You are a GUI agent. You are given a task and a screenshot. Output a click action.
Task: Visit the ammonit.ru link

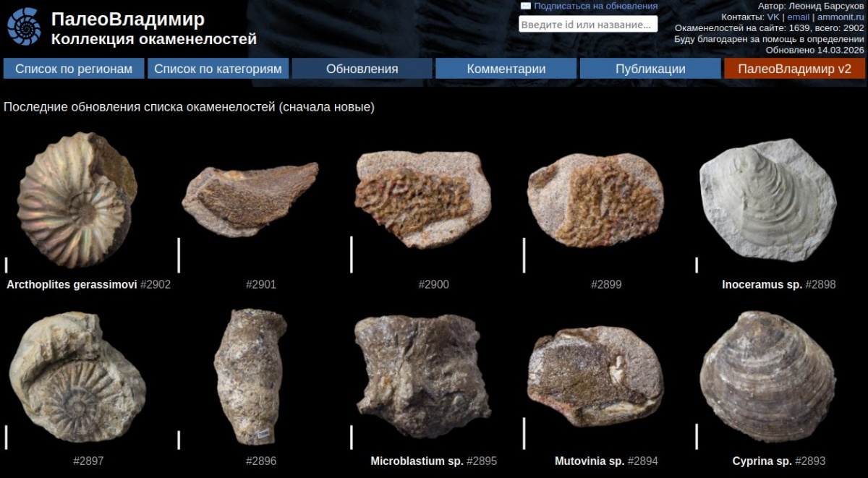[841, 17]
